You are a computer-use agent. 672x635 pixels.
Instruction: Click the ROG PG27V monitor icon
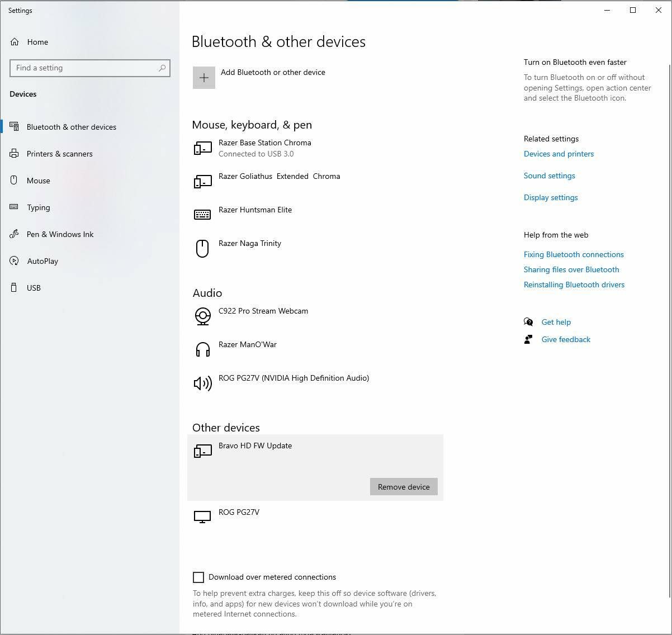click(x=202, y=517)
